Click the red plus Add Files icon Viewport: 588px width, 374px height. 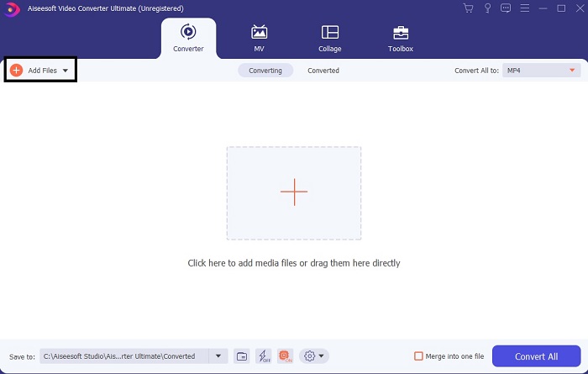coord(16,71)
